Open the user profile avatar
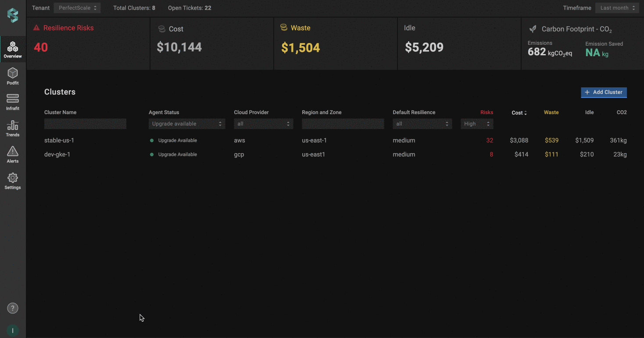 point(13,331)
